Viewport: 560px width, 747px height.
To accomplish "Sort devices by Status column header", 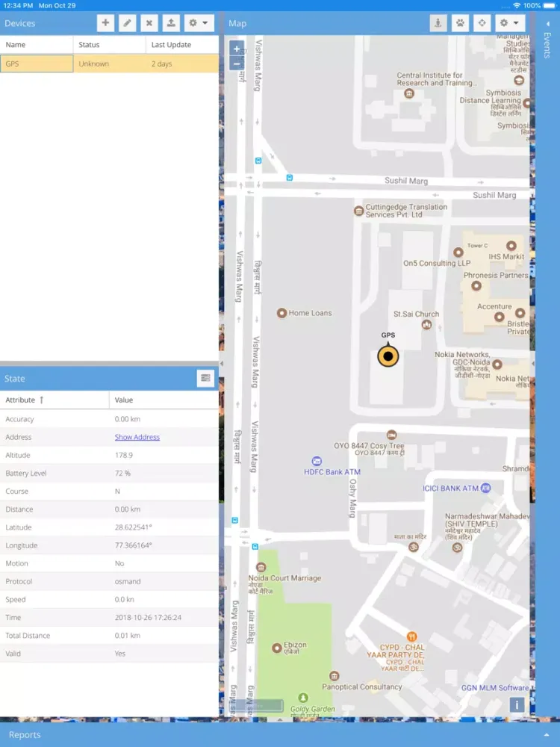I will point(110,45).
